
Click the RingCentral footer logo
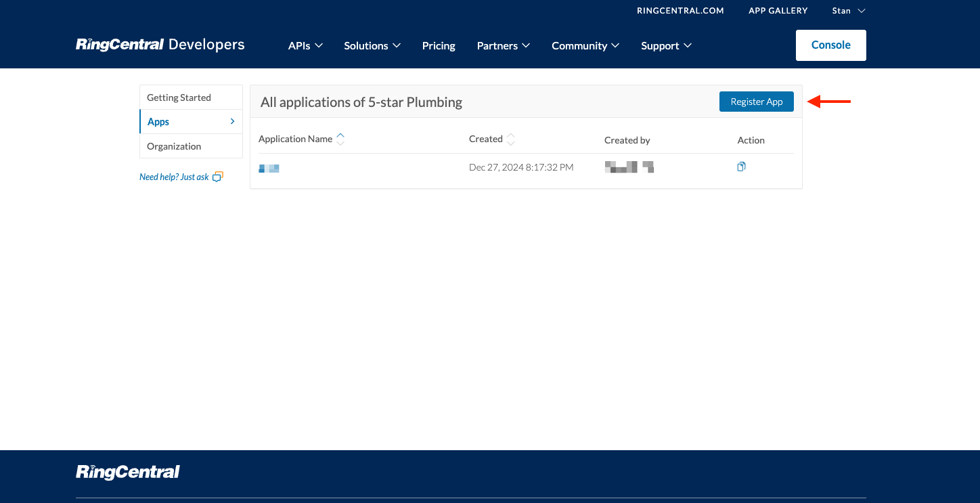[128, 472]
